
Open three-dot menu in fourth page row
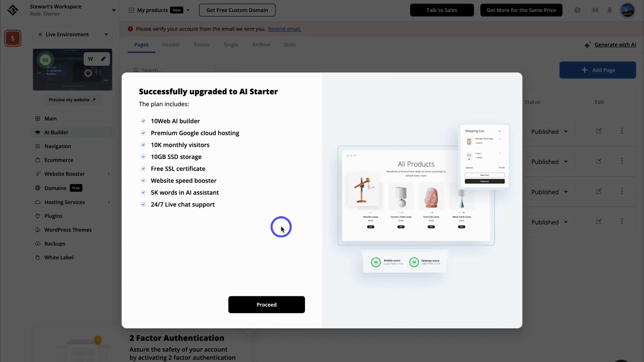point(622,221)
